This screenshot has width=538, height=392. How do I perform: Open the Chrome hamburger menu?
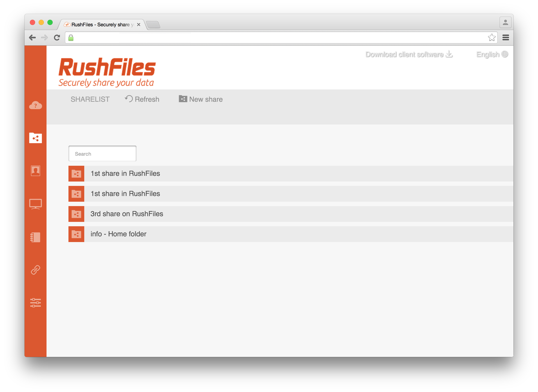[506, 37]
